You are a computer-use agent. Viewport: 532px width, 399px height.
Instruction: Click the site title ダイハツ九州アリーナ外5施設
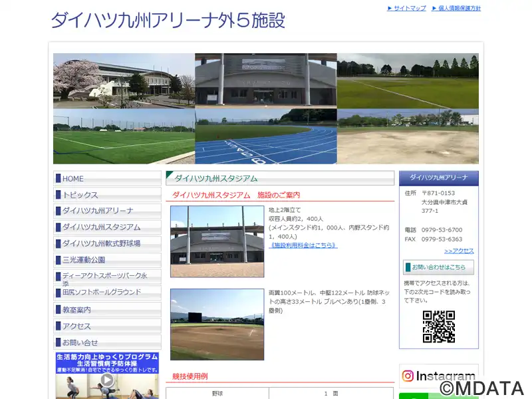[x=168, y=21]
